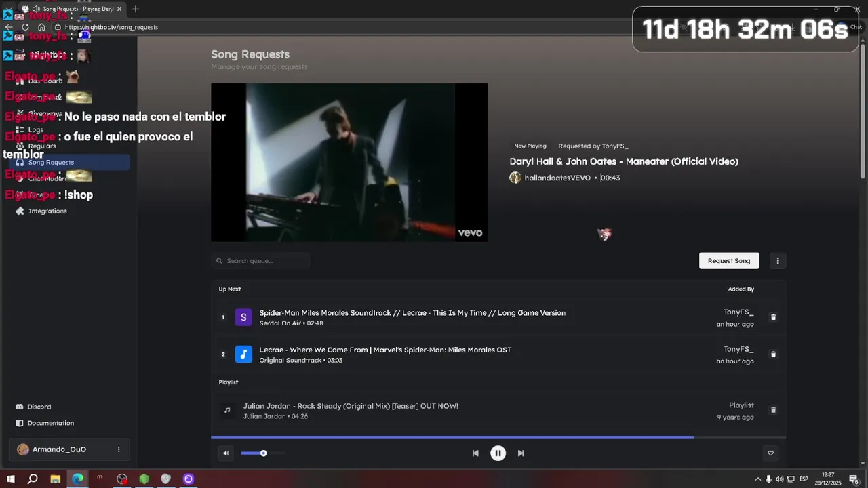Open Windows taskbar search
Screen dimensions: 868x488
33,479
